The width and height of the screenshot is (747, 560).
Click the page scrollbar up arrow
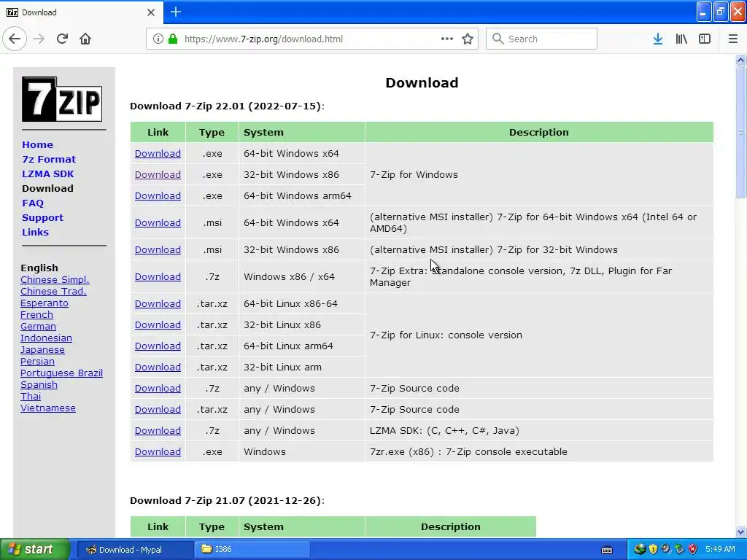740,60
